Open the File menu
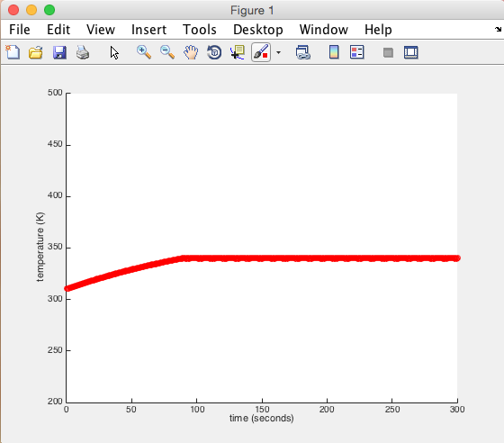The image size is (504, 443). click(20, 30)
